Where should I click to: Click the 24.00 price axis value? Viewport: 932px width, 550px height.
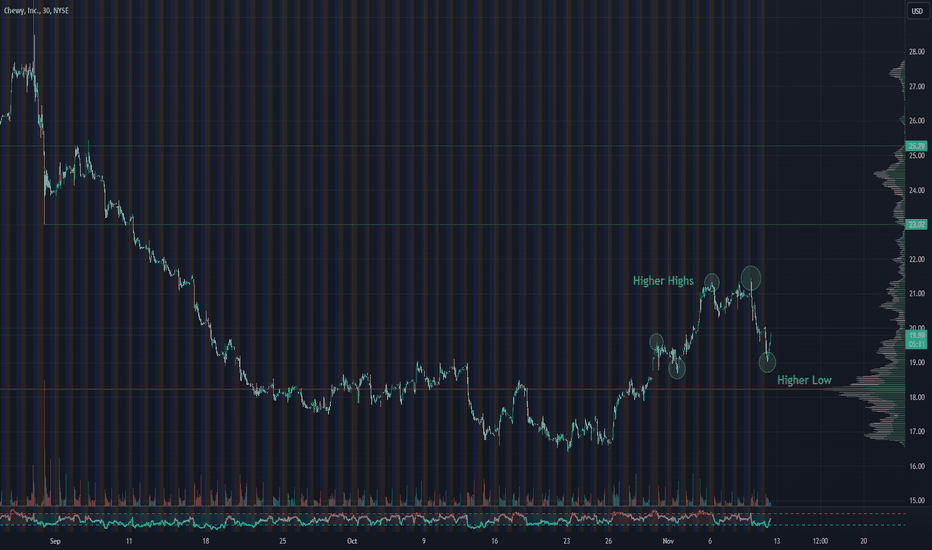pos(916,190)
